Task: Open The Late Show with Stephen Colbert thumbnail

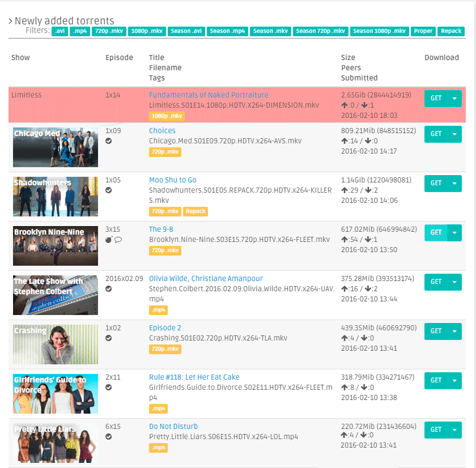Action: click(56, 295)
